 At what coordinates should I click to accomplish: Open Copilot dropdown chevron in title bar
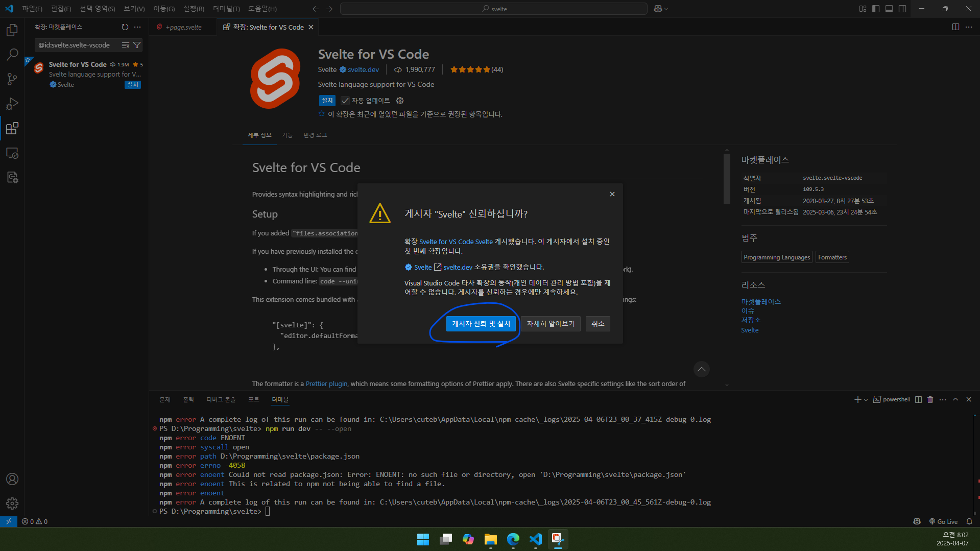click(x=666, y=9)
